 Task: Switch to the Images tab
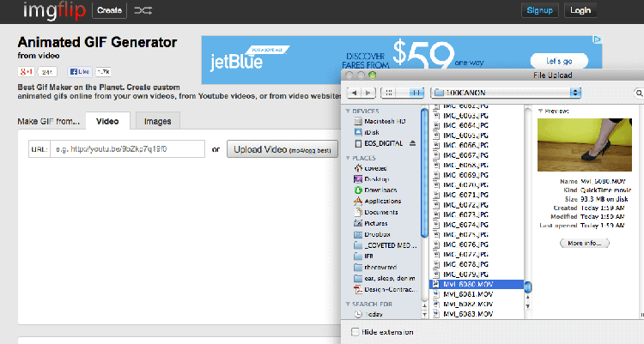[156, 122]
